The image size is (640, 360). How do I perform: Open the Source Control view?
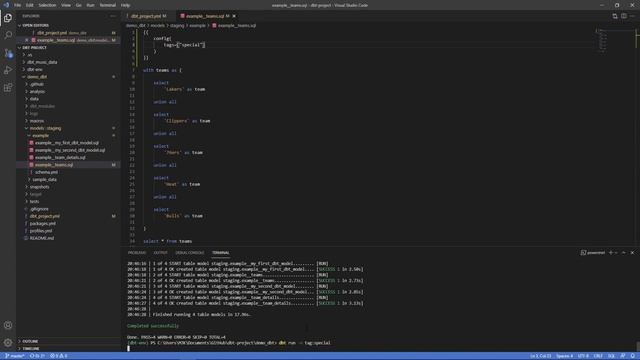[x=8, y=53]
